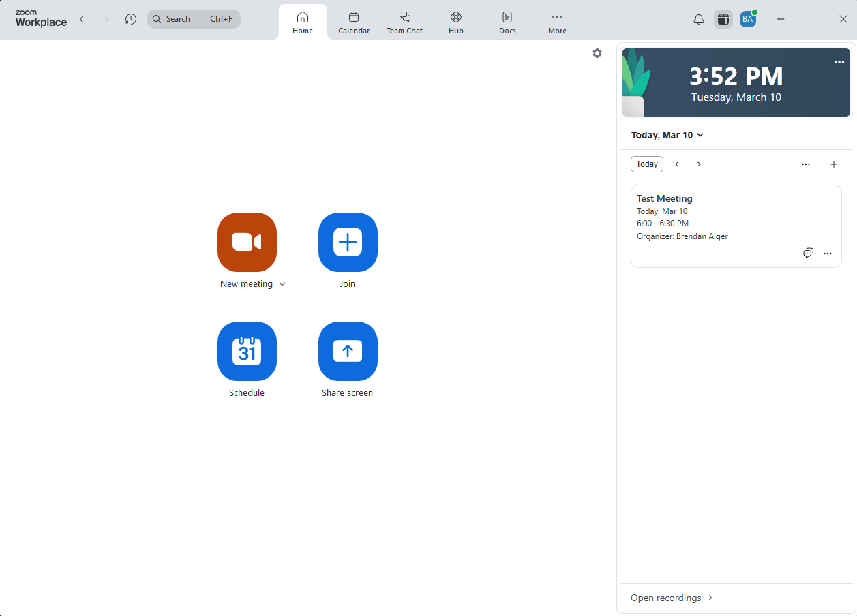
Task: Open the BA profile avatar
Action: (x=747, y=18)
